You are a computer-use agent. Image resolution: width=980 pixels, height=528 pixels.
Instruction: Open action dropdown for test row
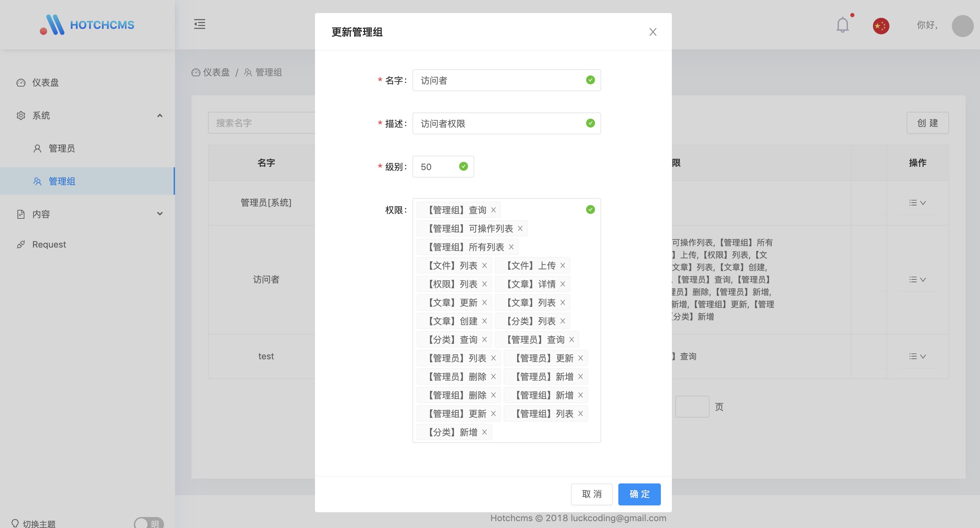917,356
